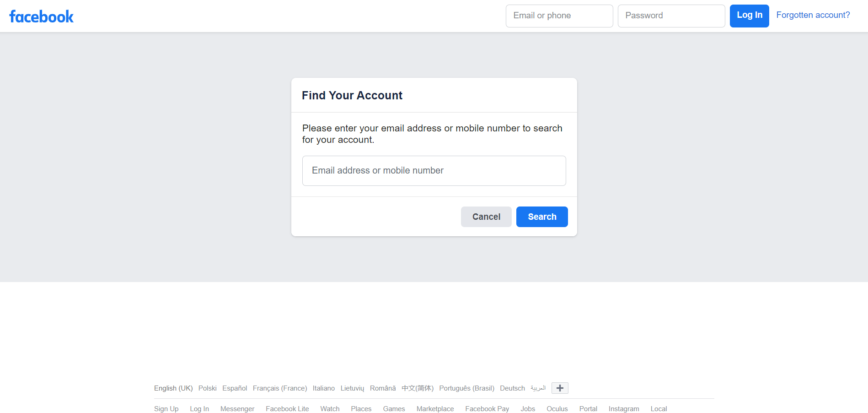Focus the Password input field
The width and height of the screenshot is (868, 413).
tap(671, 16)
